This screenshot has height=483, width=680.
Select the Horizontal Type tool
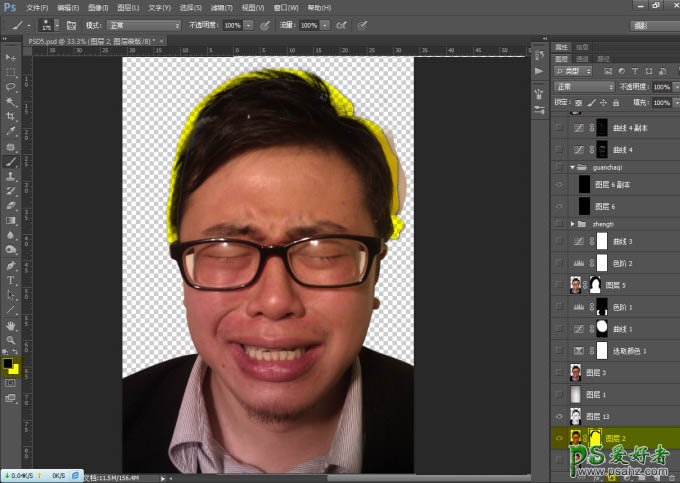pyautogui.click(x=11, y=281)
